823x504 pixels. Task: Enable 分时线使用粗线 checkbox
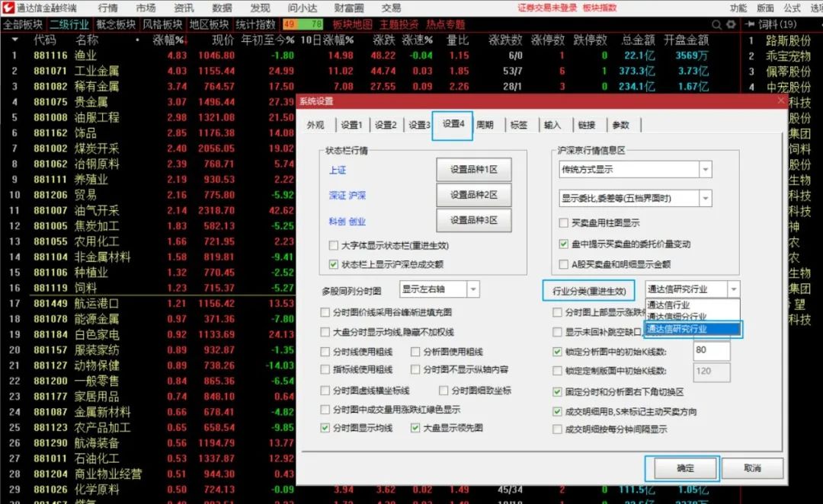point(325,352)
